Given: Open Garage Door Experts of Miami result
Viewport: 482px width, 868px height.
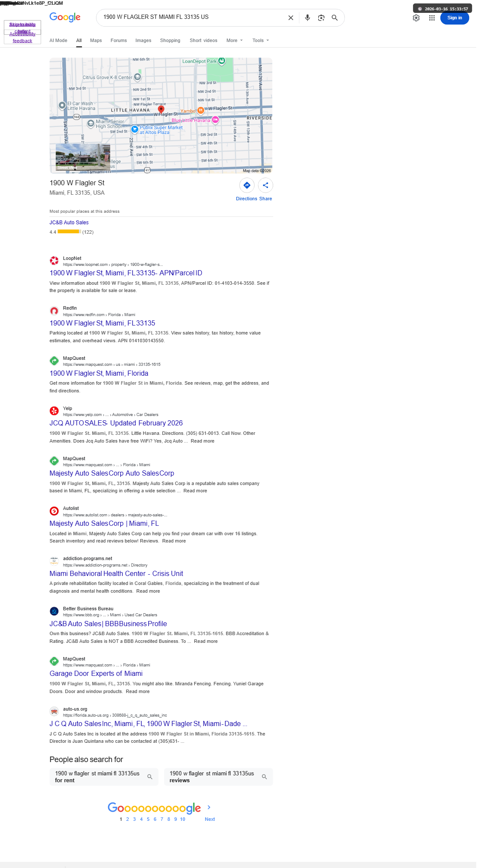Looking at the screenshot, I should (96, 673).
